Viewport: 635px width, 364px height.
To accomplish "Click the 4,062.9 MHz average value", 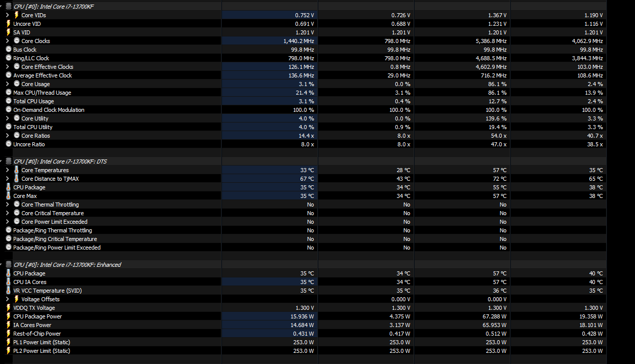I will pyautogui.click(x=587, y=41).
